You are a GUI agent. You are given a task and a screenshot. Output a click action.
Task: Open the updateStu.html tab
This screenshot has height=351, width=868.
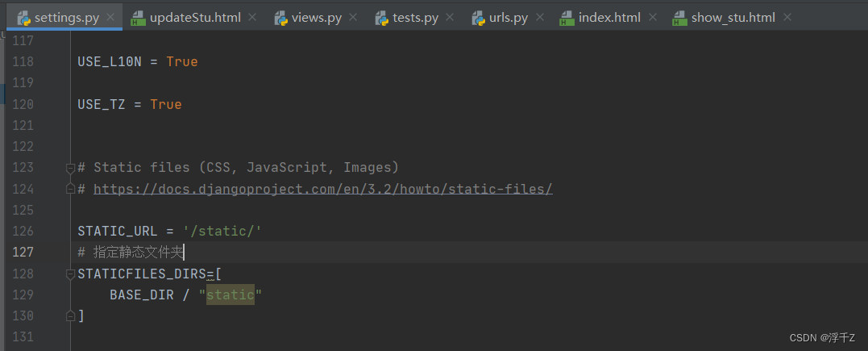coord(195,18)
